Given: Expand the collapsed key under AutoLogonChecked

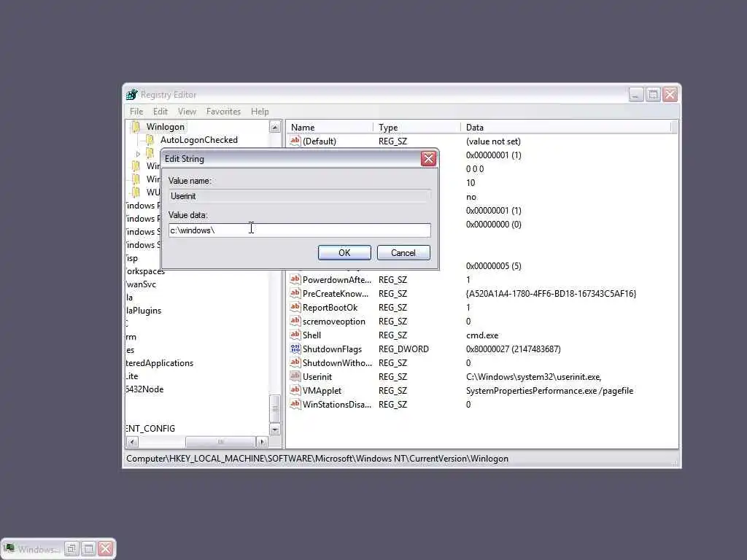Looking at the screenshot, I should click(138, 154).
